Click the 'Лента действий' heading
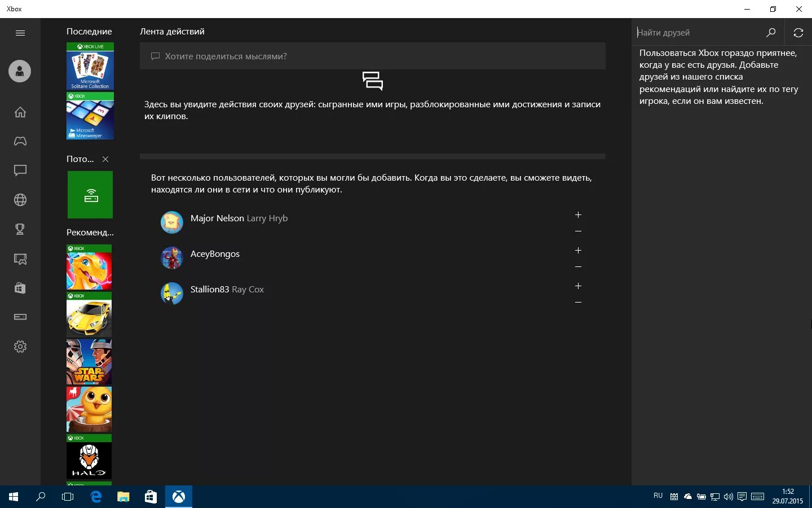812x508 pixels. 172,32
